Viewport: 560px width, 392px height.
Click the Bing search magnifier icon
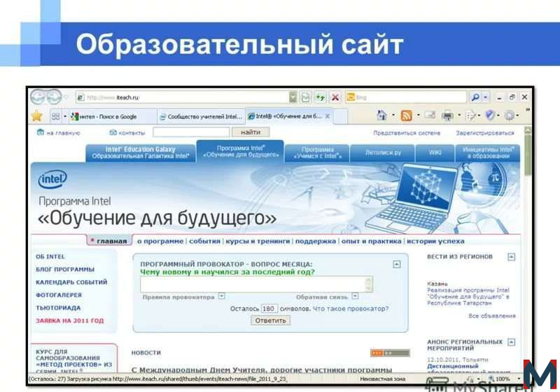475,97
